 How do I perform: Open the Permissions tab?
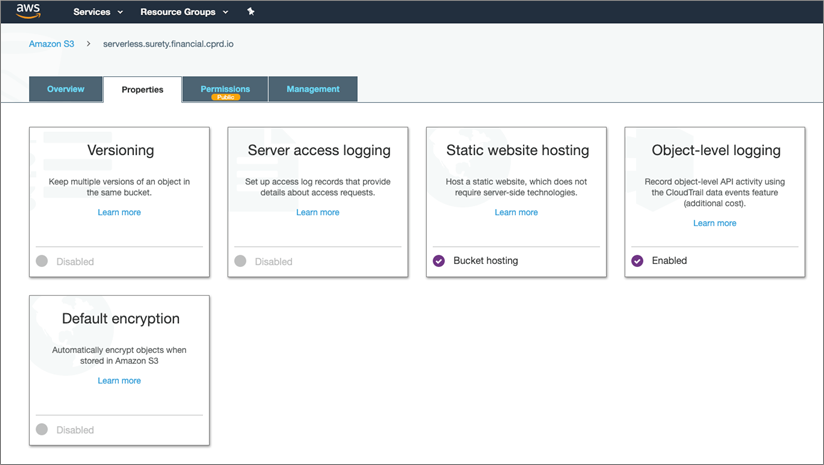225,89
